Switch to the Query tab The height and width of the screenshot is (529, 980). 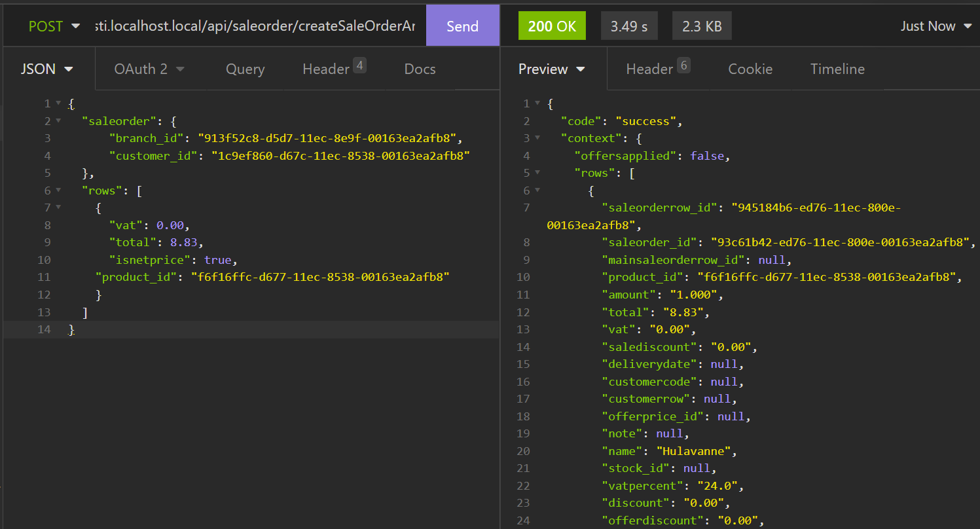245,69
